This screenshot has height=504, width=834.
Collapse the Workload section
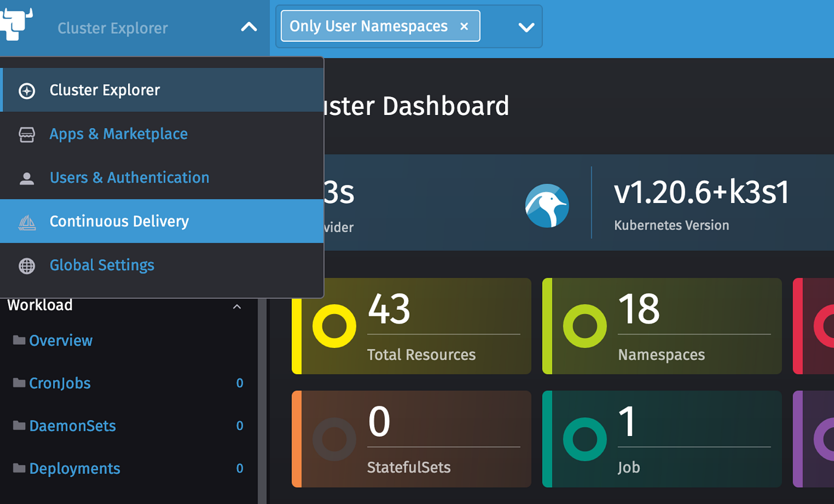pyautogui.click(x=236, y=306)
